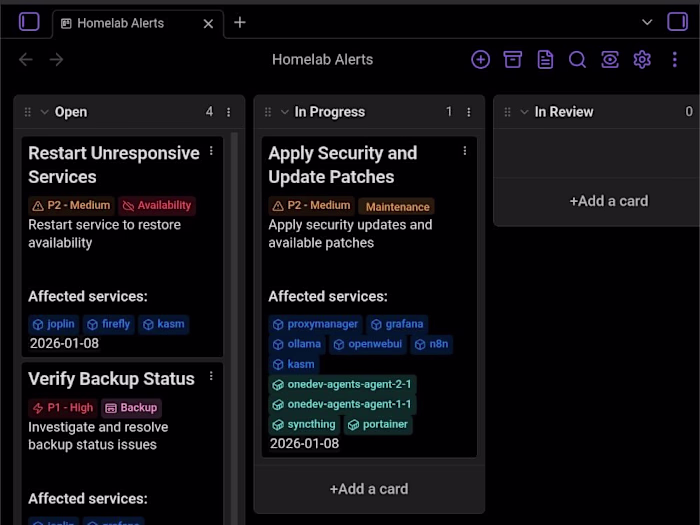Click the onedev-agents-agent-2-1 tag
Screen dimensions: 700x525
[x=342, y=384]
